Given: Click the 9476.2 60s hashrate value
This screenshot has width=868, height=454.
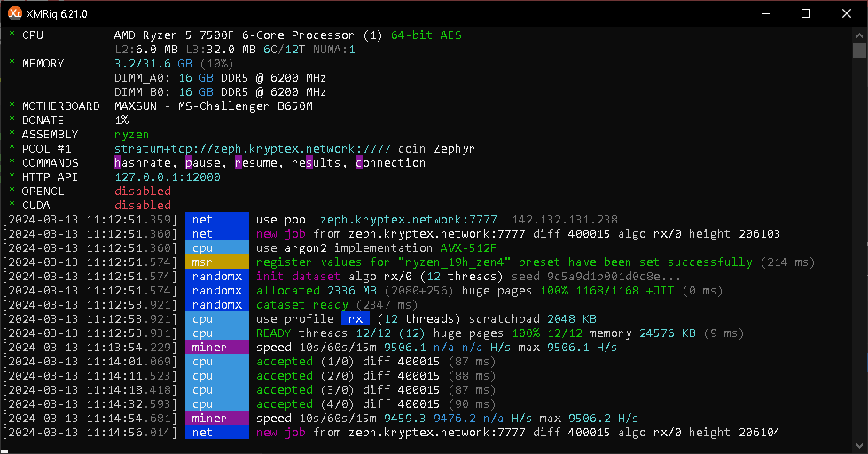Looking at the screenshot, I should coord(455,418).
